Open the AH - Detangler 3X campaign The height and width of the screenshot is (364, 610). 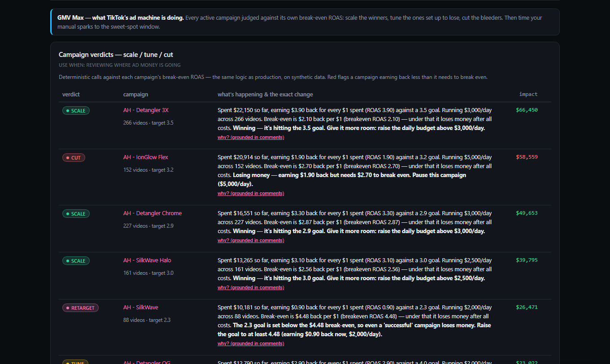[146, 110]
